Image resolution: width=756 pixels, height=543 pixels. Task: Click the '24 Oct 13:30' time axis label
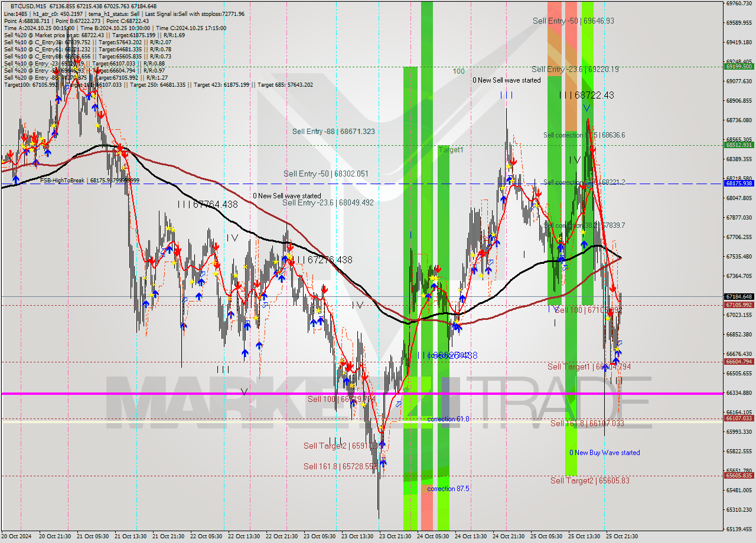point(471,537)
